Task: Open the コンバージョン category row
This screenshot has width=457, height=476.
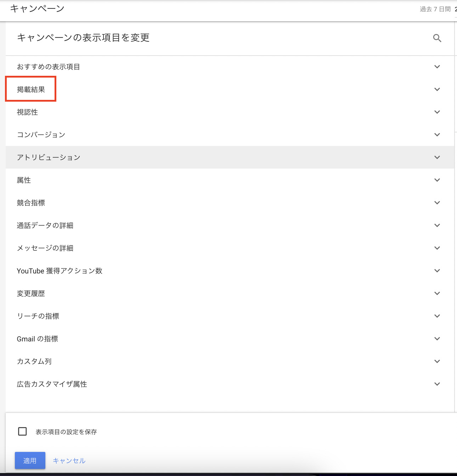Action: click(41, 135)
